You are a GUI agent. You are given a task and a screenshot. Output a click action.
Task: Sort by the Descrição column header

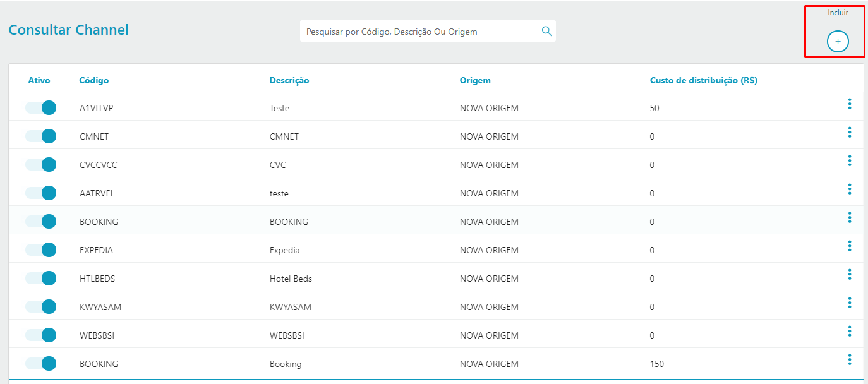(x=289, y=80)
